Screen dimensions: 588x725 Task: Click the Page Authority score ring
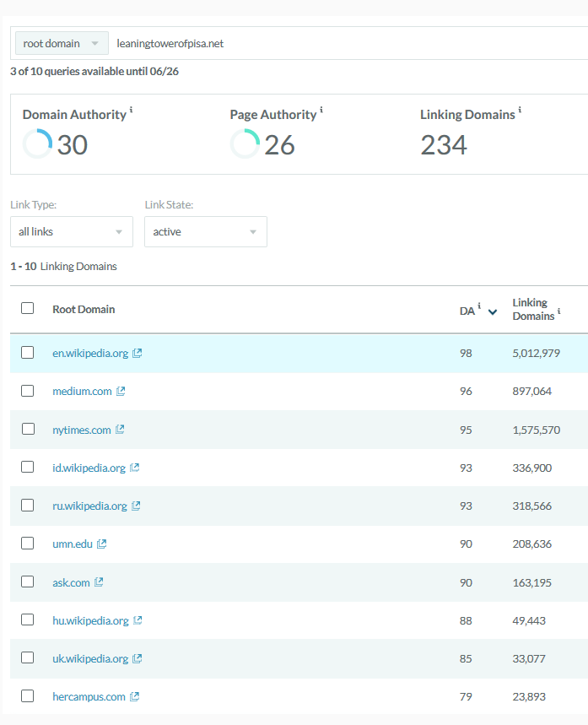tap(245, 143)
